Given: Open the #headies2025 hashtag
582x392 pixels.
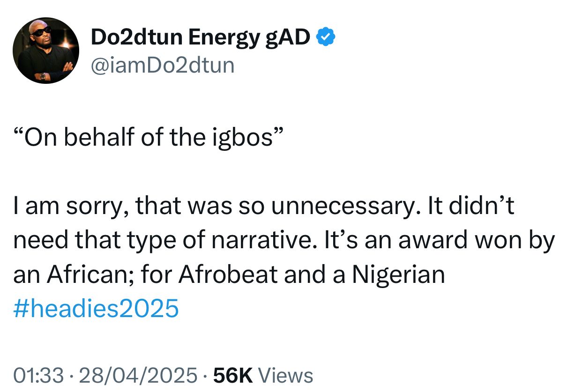Looking at the screenshot, I should pyautogui.click(x=96, y=309).
